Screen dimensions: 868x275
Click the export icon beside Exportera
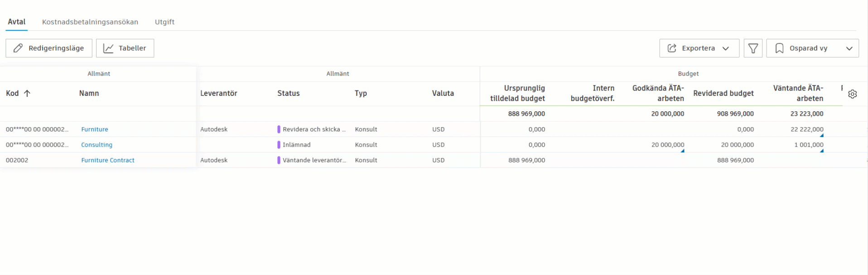click(x=672, y=48)
